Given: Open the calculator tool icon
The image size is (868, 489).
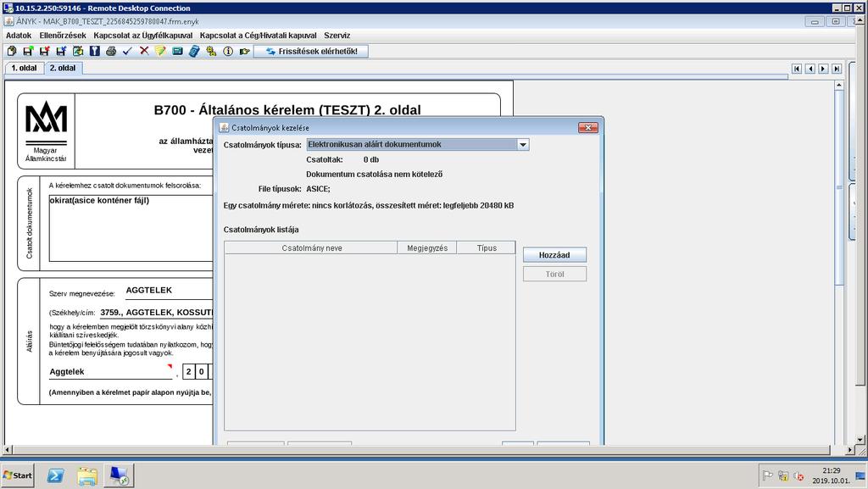Looking at the screenshot, I should click(194, 52).
